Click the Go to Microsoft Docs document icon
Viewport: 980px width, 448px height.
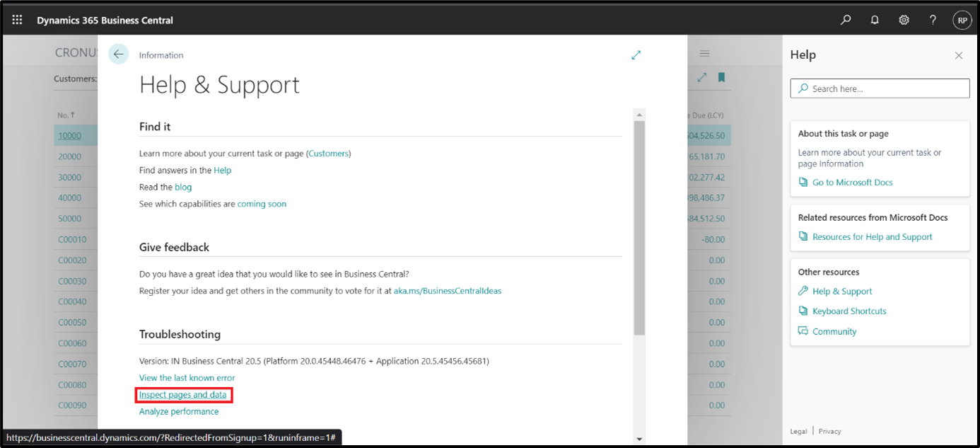pyautogui.click(x=803, y=182)
